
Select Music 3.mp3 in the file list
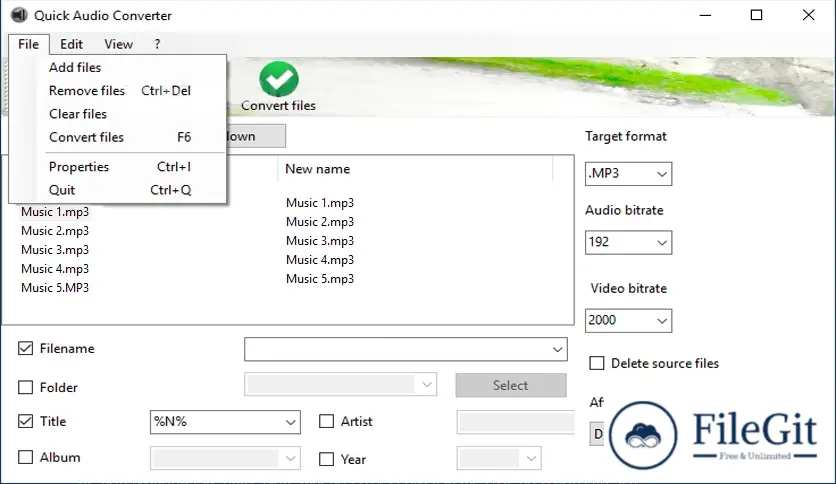tap(55, 250)
